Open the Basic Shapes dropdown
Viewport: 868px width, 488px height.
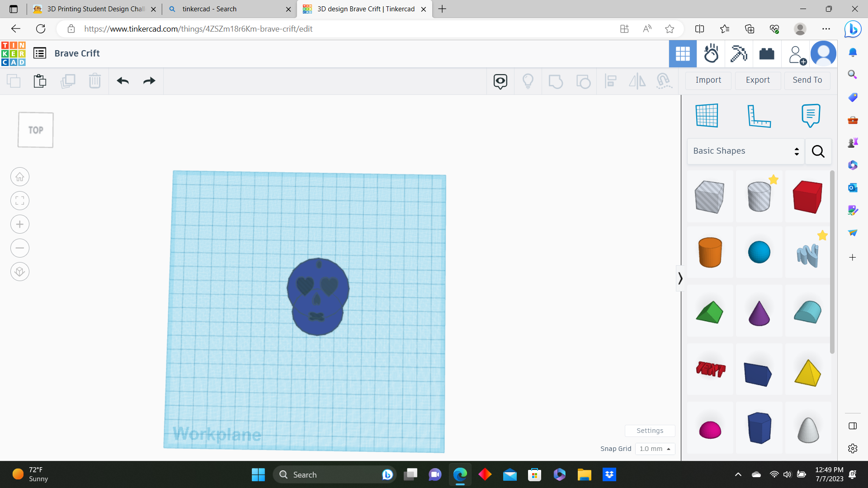pyautogui.click(x=745, y=151)
